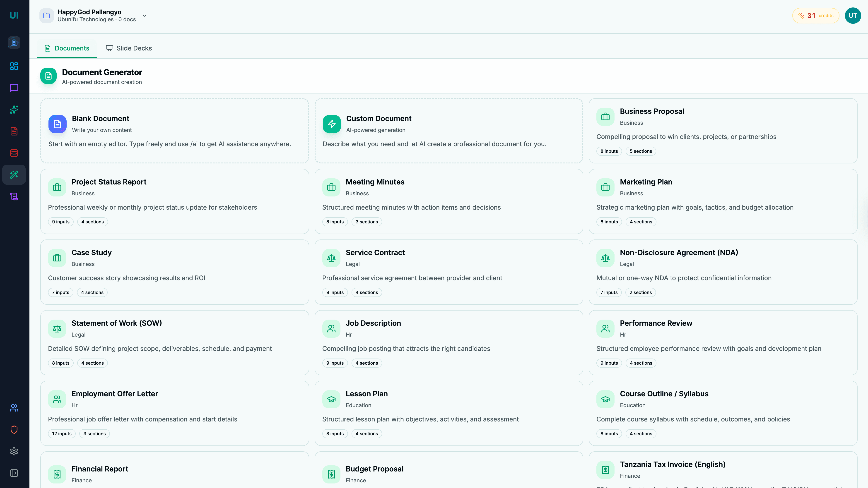This screenshot has height=488, width=868.
Task: Click the orange shield icon in the sidebar
Action: coord(14,430)
